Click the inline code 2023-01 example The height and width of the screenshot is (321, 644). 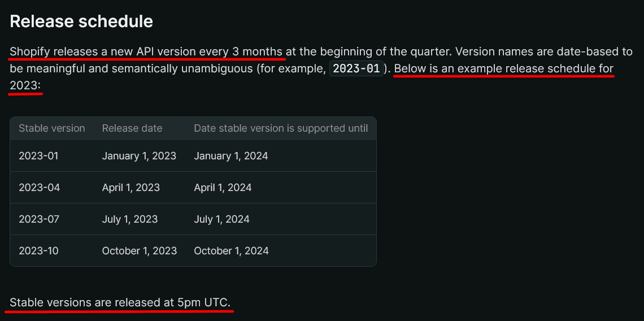click(x=356, y=68)
